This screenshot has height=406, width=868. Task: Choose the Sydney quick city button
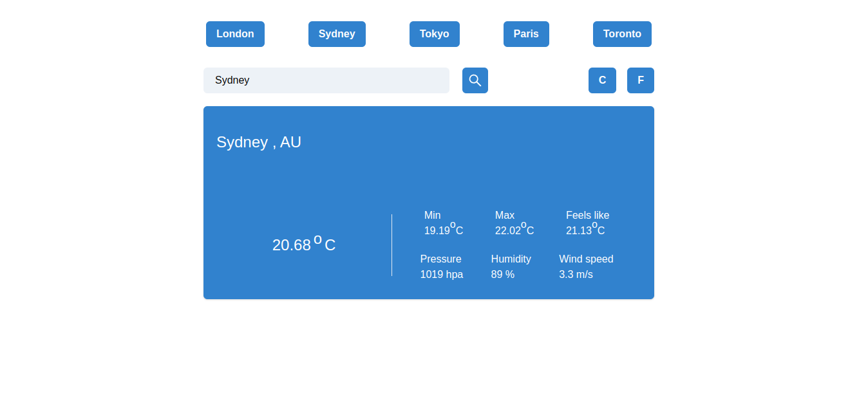(337, 34)
